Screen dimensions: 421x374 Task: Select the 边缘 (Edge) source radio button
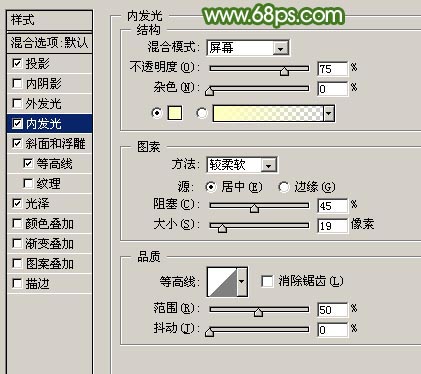point(284,187)
